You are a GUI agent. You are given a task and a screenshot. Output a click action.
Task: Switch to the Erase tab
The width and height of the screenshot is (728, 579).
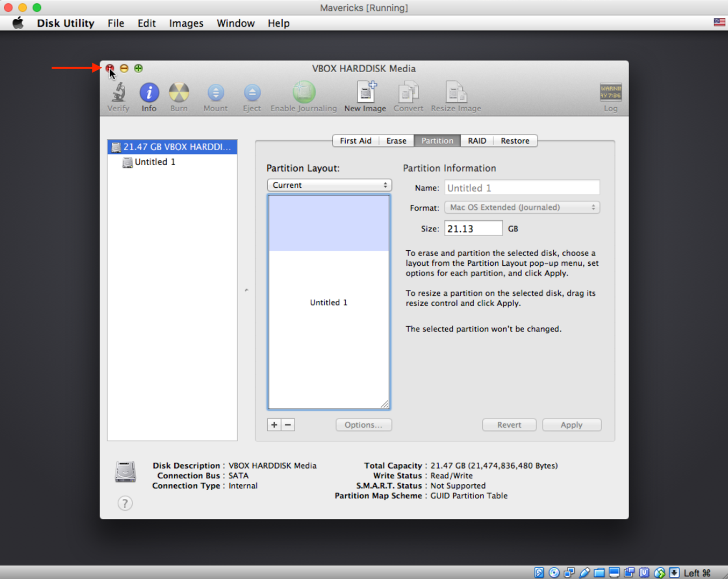point(396,141)
